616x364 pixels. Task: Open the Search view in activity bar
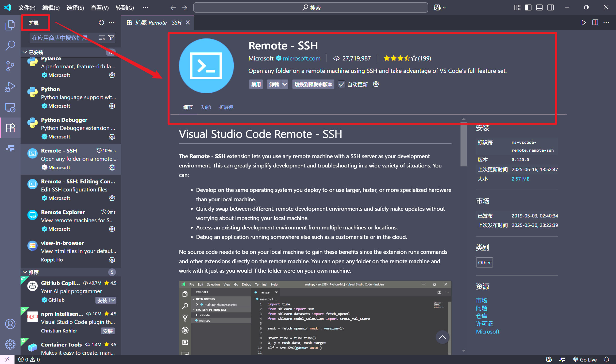[x=10, y=46]
